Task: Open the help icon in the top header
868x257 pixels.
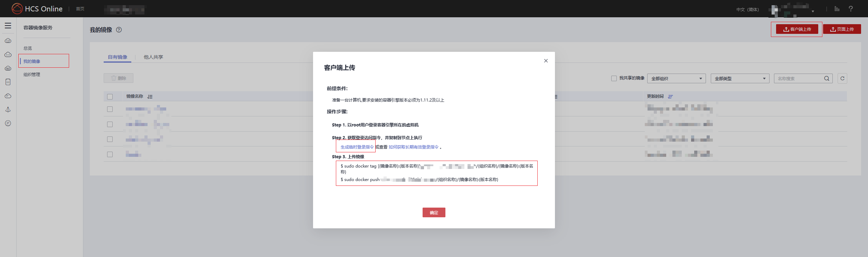Action: [x=851, y=9]
